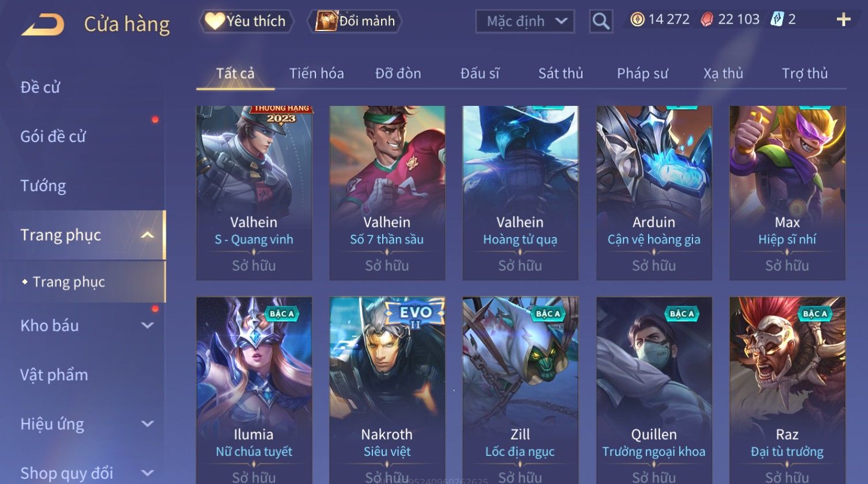Add currency with the plus icon
Viewport: 868px width, 484px height.
tap(843, 20)
